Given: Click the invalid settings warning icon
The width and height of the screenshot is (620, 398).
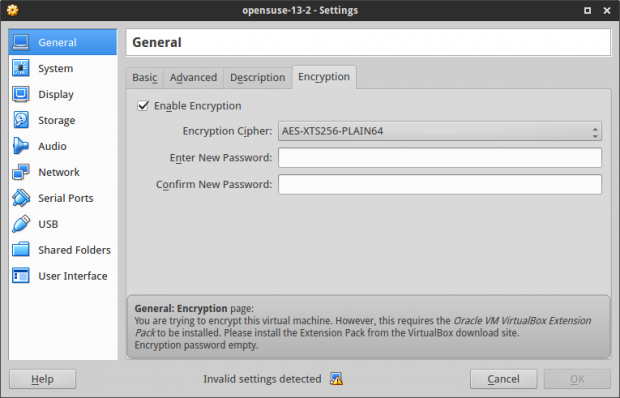Looking at the screenshot, I should [x=336, y=379].
